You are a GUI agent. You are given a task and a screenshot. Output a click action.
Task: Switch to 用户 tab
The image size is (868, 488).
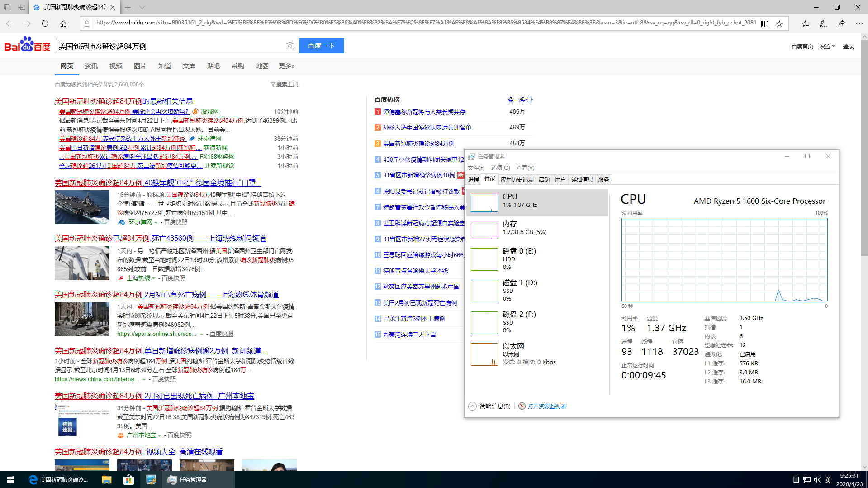[x=560, y=180]
